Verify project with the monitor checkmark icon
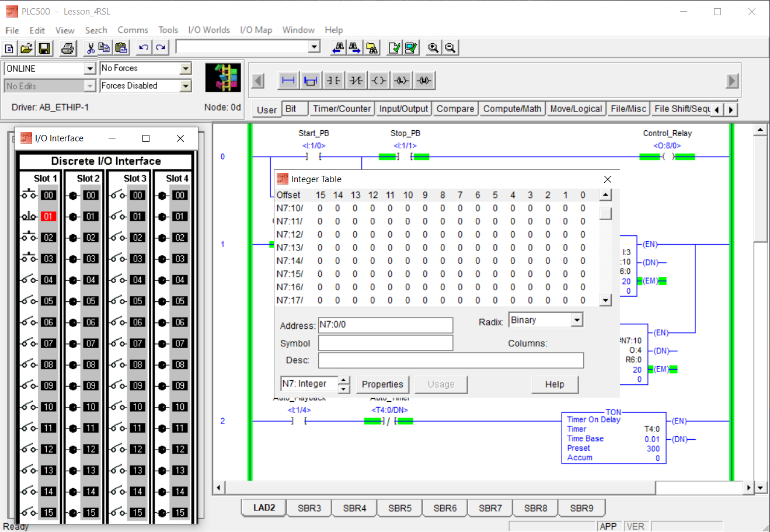770x532 pixels. click(x=411, y=48)
